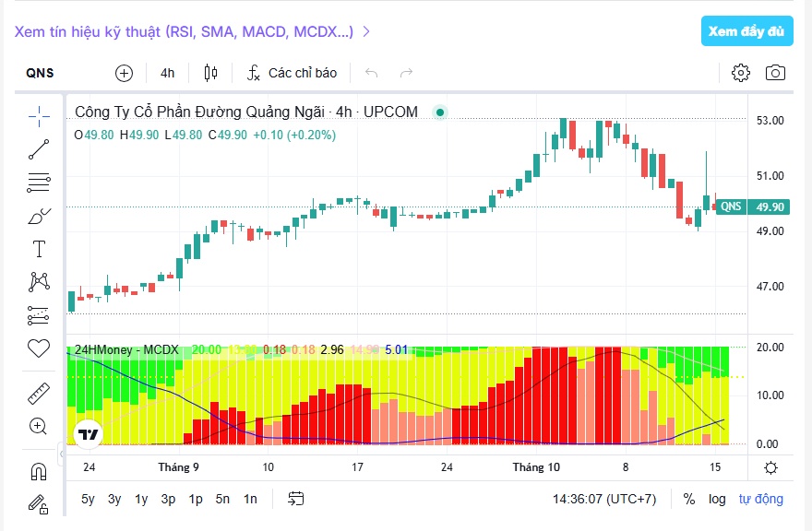812x531 pixels.
Task: Select the 3p time range
Action: 168,499
